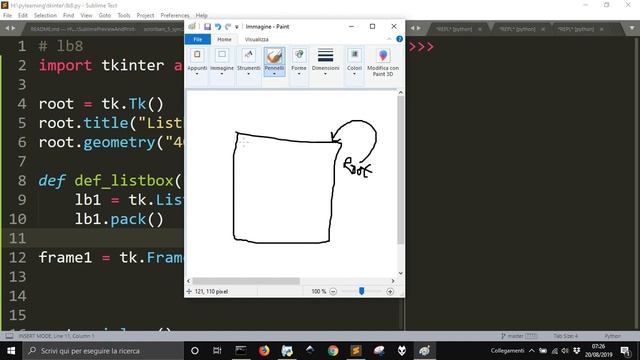Click the Redo arrow in Paint's title bar
Screen dimensions: 640x360
pos(228,27)
